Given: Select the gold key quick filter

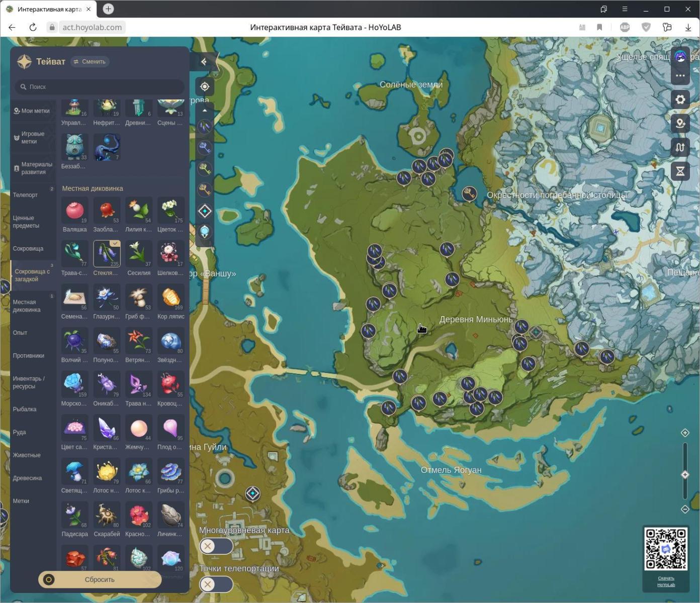Looking at the screenshot, I should coord(205,190).
